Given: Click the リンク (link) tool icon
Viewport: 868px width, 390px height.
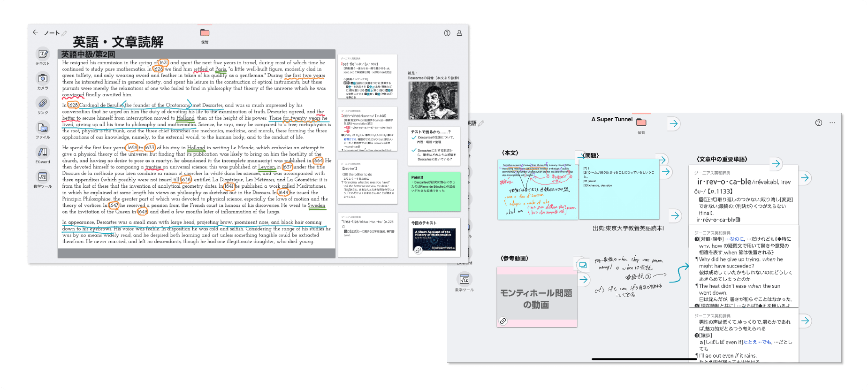Looking at the screenshot, I should pyautogui.click(x=43, y=103).
